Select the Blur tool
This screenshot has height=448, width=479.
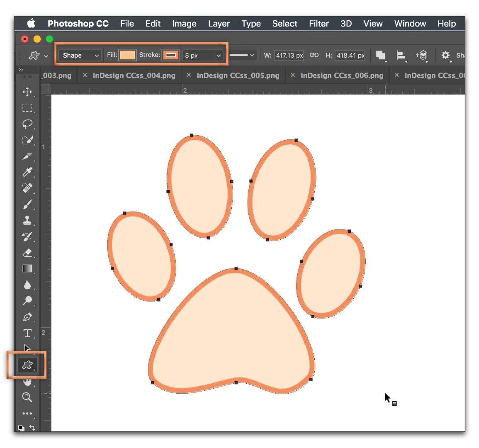(x=27, y=285)
